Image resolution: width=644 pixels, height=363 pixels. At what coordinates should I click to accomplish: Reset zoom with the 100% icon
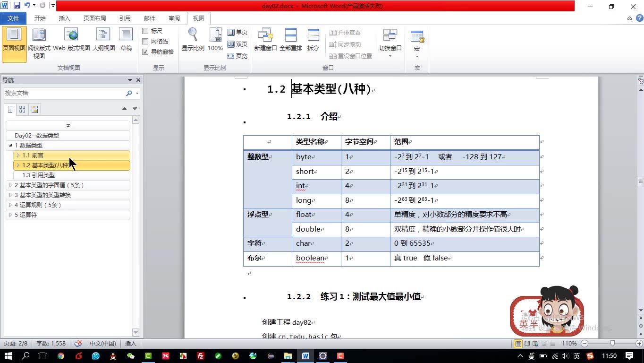pos(215,38)
